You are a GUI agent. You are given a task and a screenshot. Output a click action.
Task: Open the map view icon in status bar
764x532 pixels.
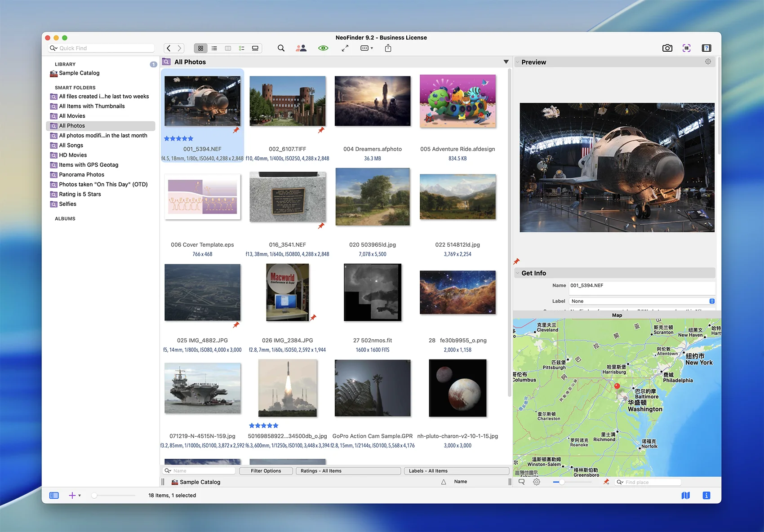685,495
